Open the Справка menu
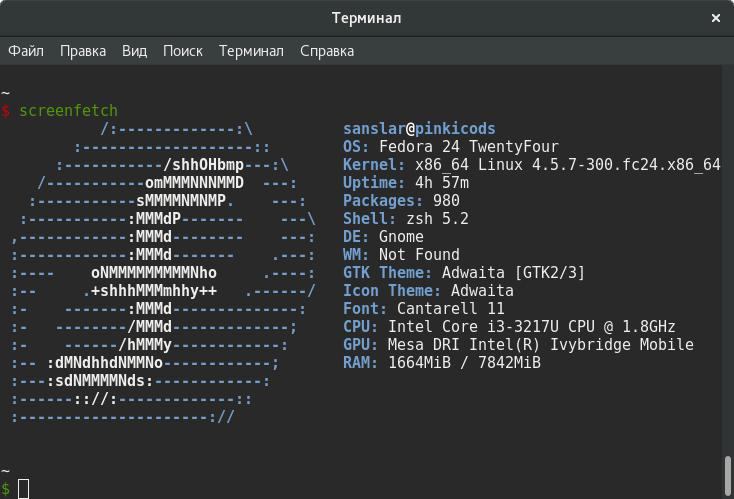Screen dimensions: 734x499 (327, 50)
